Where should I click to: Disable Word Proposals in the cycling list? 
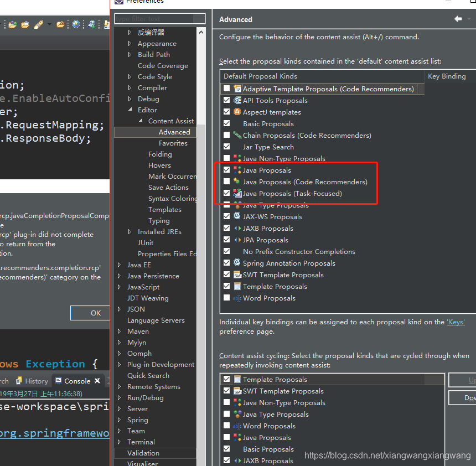(x=226, y=426)
